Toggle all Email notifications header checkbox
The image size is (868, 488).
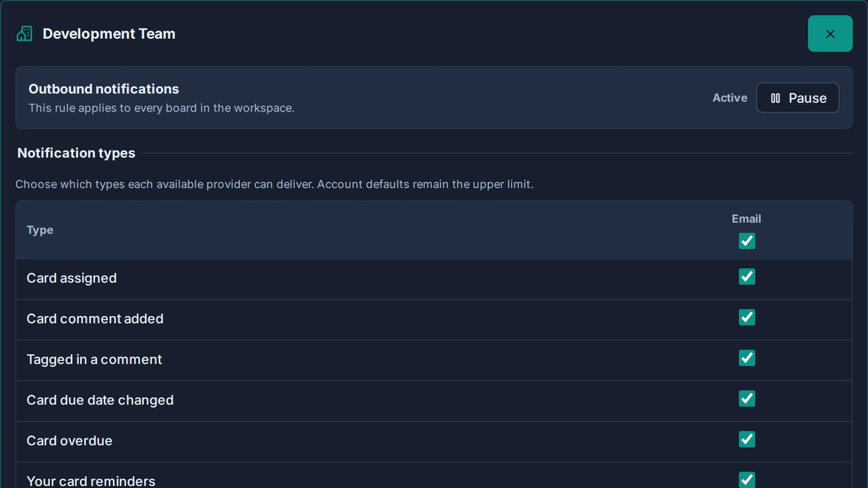pyautogui.click(x=747, y=240)
